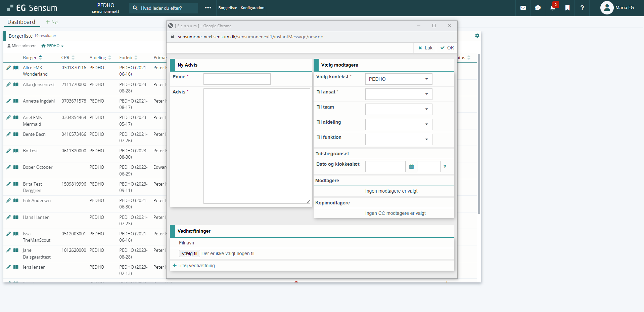Open the calendar date picker icon

(x=411, y=166)
